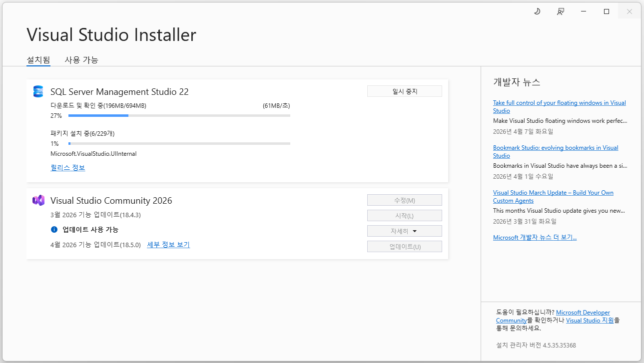This screenshot has height=363, width=644.
Task: Click the SQL Server Management Studio 22 title
Action: click(119, 92)
